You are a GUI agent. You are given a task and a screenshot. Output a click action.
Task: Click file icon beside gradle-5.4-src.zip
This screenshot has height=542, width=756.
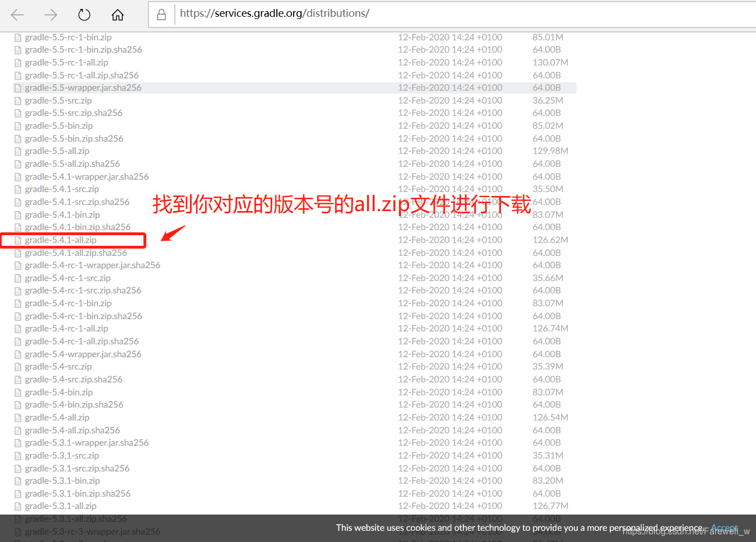18,367
